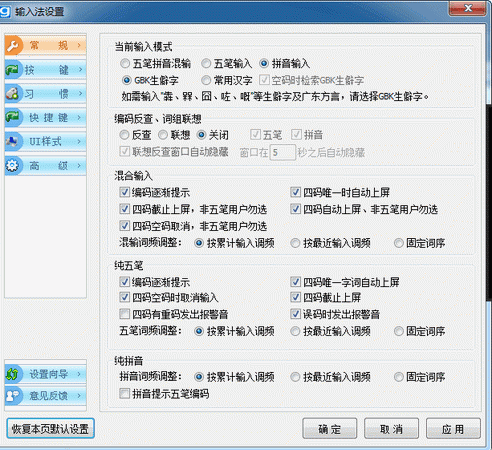The image size is (492, 450).
Task: Select 常用汉字 character set option
Action: pyautogui.click(x=226, y=80)
